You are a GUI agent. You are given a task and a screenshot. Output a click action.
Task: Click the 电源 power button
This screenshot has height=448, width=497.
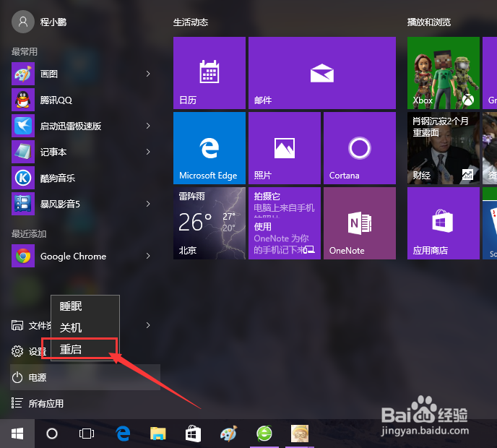(x=85, y=377)
